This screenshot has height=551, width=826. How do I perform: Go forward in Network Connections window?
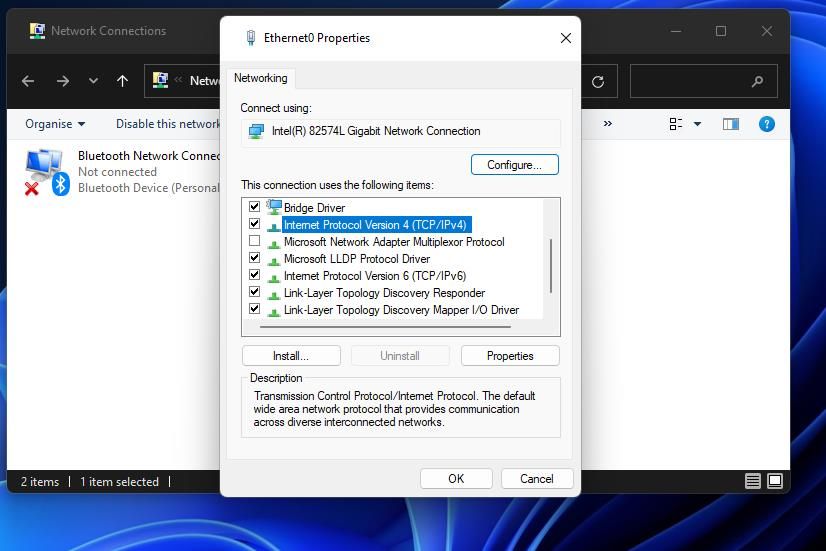63,81
